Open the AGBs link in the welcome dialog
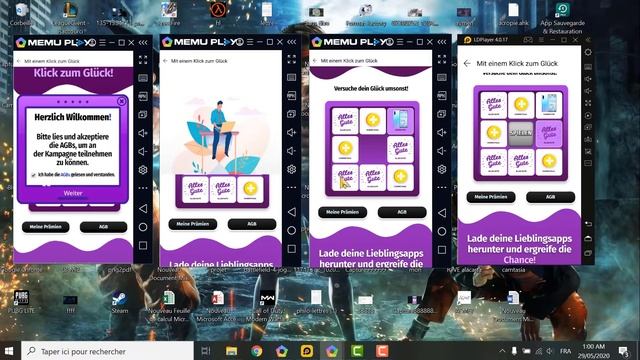The image size is (640, 360). coord(65,175)
